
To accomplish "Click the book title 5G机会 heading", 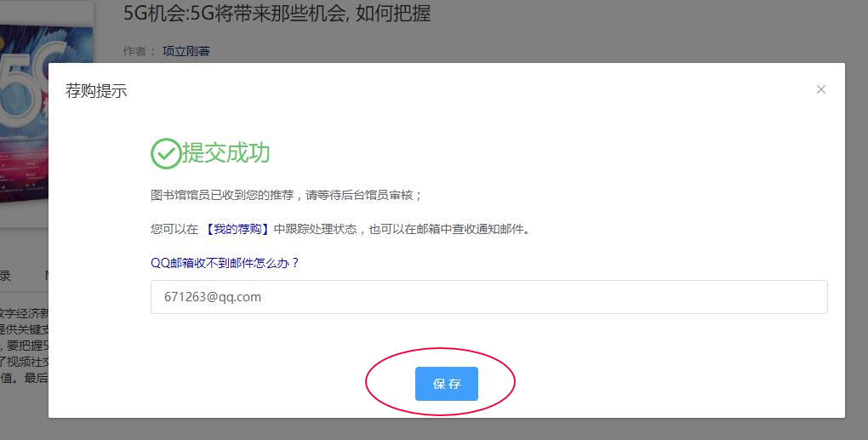I will point(277,14).
